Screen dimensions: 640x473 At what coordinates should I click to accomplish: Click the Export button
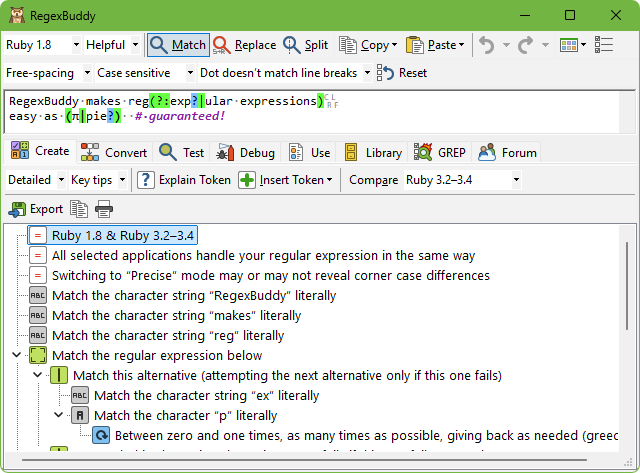[36, 209]
